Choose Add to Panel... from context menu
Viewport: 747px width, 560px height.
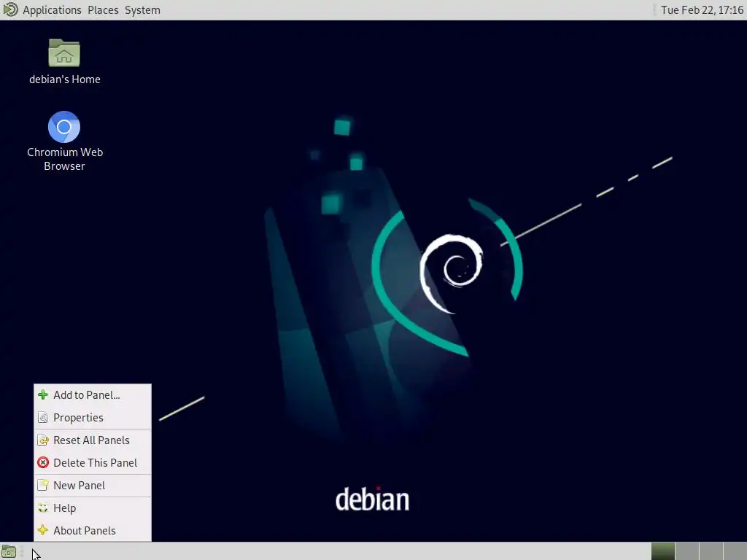point(93,394)
